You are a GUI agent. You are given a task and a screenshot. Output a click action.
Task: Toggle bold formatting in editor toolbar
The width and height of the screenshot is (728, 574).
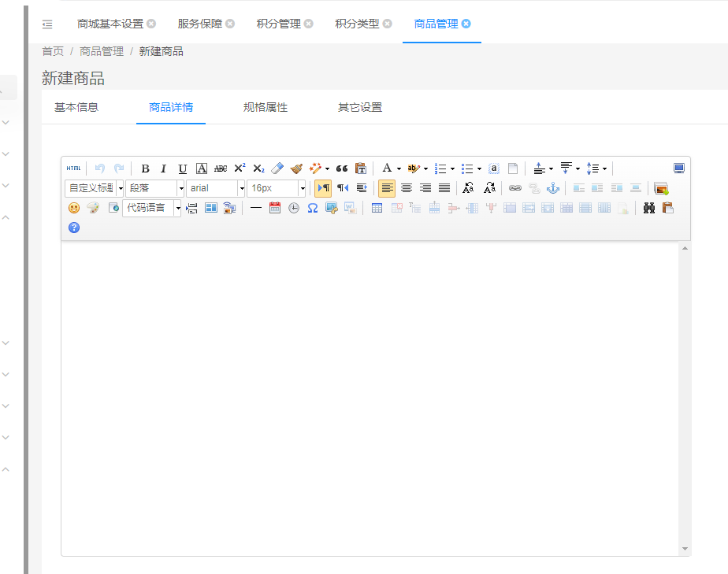click(145, 168)
